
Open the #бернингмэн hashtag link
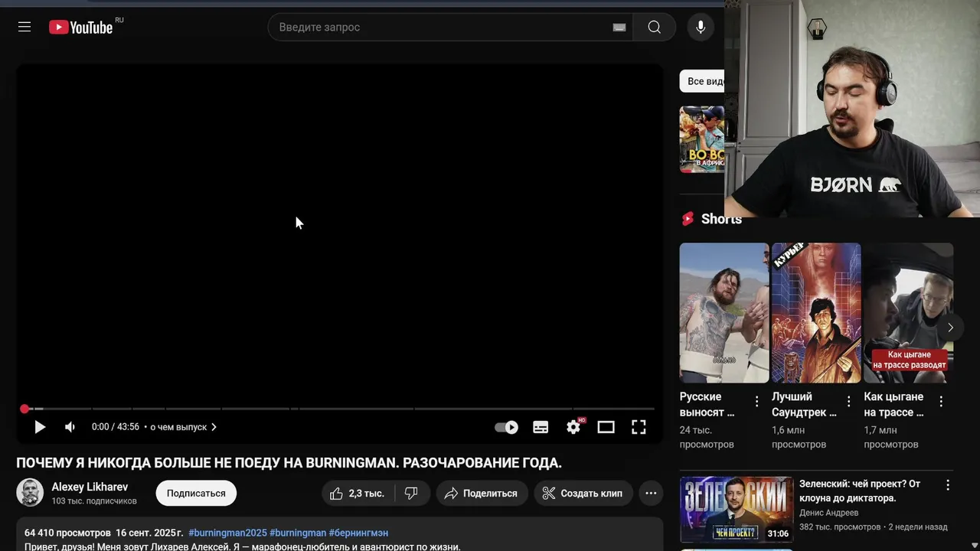click(x=358, y=533)
